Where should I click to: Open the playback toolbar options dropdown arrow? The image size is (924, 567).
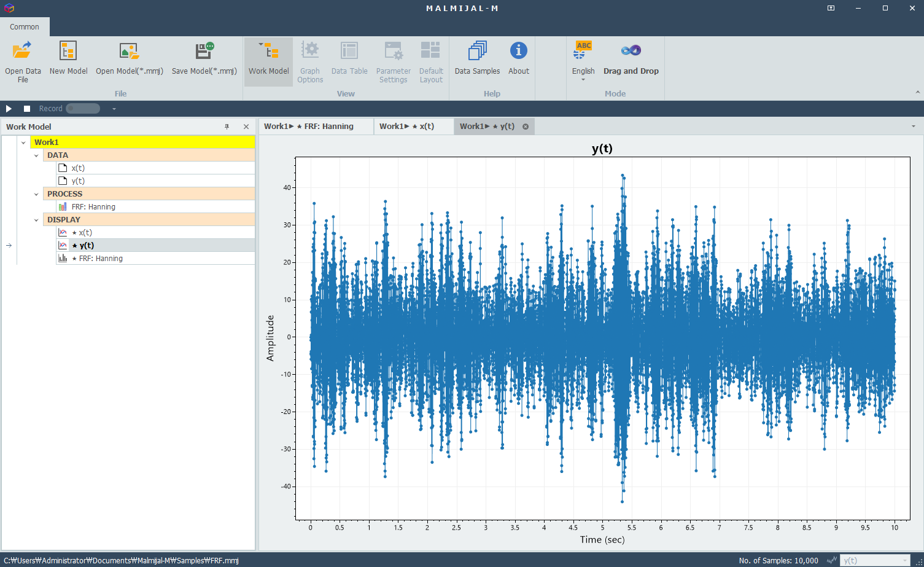pos(114,109)
